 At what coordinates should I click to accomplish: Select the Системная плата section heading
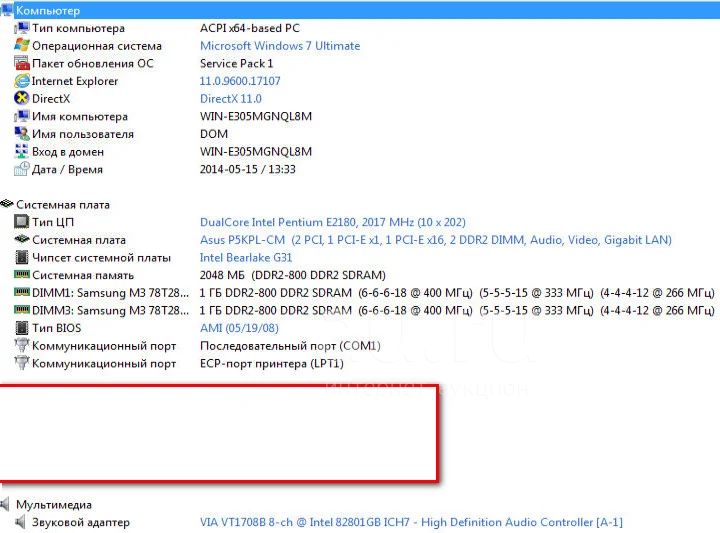63,205
